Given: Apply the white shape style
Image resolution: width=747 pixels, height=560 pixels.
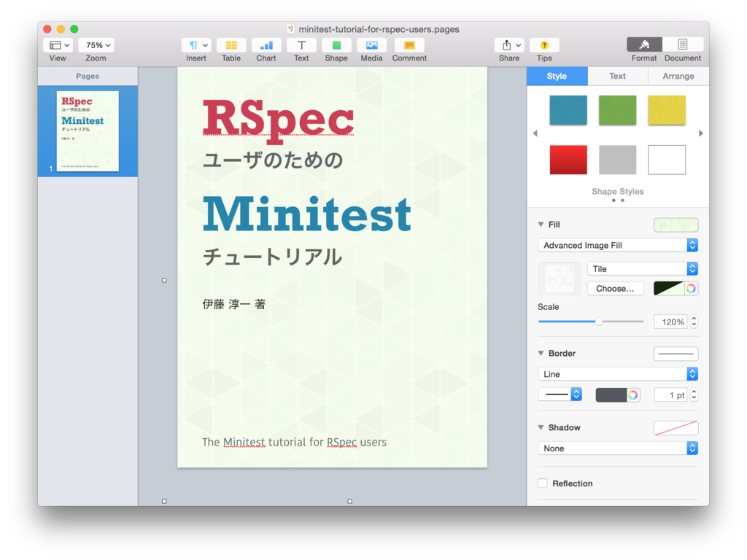Looking at the screenshot, I should pyautogui.click(x=667, y=160).
